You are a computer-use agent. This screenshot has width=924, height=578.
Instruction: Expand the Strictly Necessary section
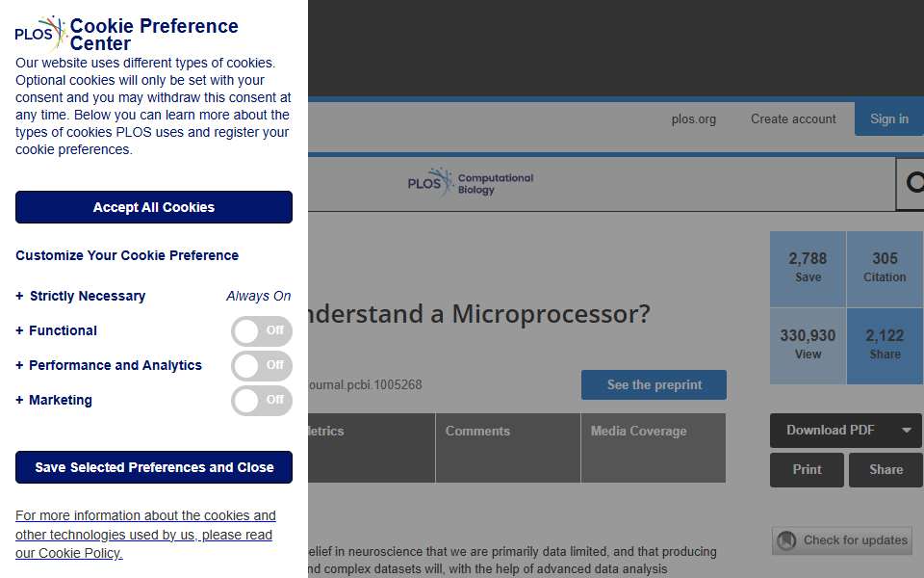(81, 296)
